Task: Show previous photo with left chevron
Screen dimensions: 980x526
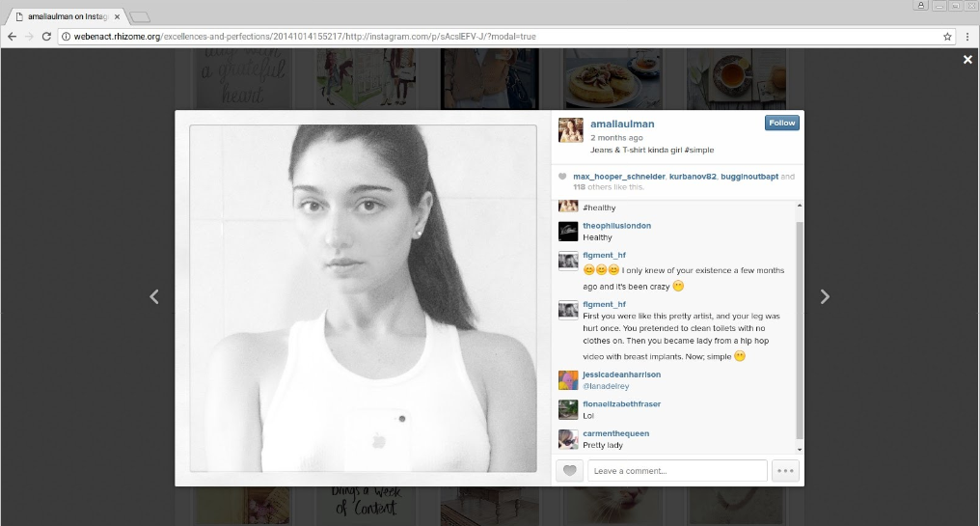Action: pyautogui.click(x=154, y=296)
